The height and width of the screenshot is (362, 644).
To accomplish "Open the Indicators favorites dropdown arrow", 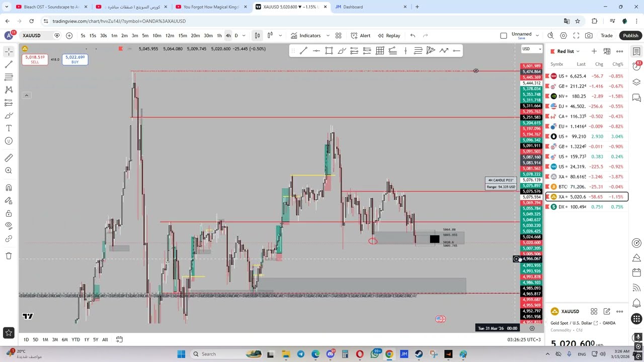I will (x=328, y=36).
